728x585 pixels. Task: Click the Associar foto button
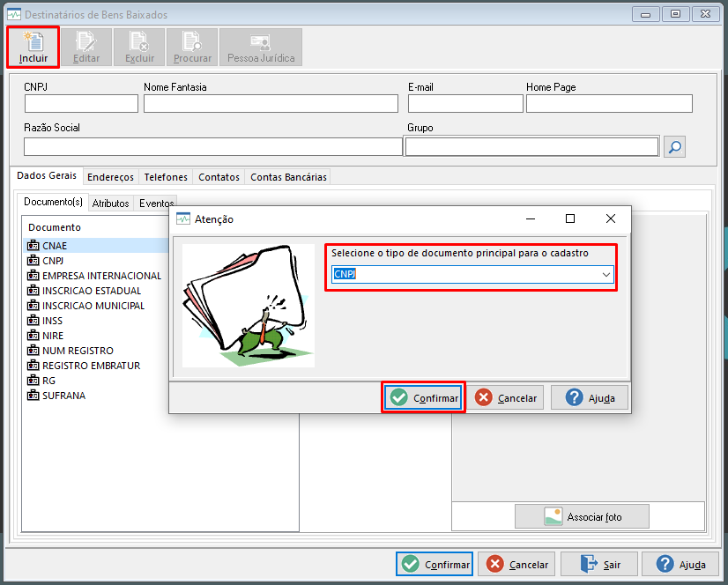(582, 516)
